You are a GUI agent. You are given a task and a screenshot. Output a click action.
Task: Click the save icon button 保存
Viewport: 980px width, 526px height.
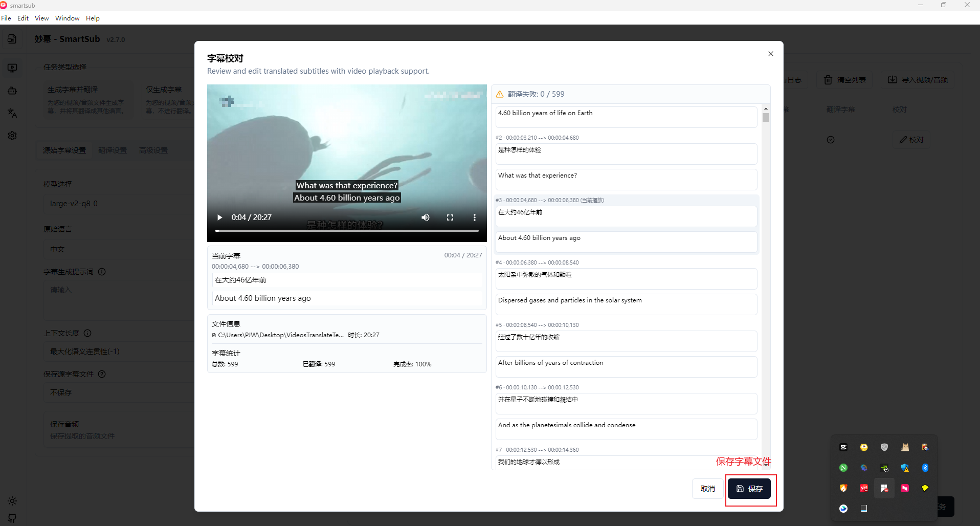(x=749, y=489)
